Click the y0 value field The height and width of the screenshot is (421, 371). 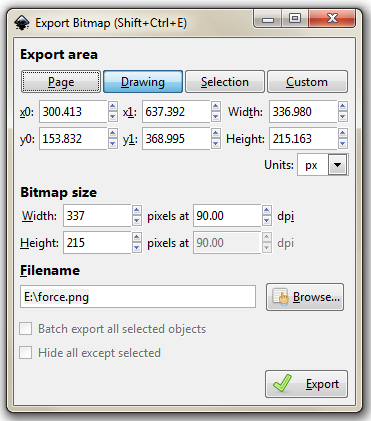pos(73,139)
